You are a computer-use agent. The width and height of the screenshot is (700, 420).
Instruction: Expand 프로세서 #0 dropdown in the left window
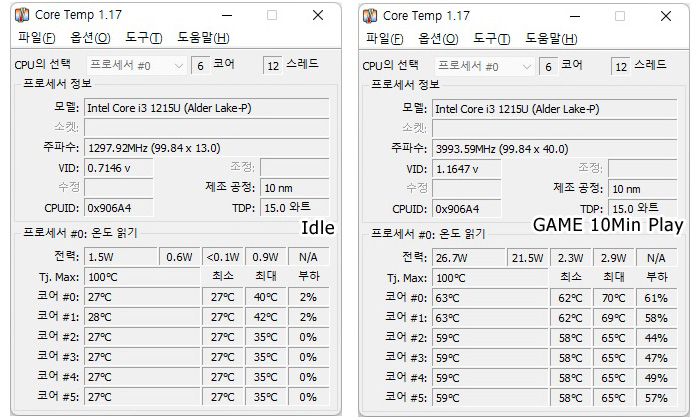[x=136, y=66]
